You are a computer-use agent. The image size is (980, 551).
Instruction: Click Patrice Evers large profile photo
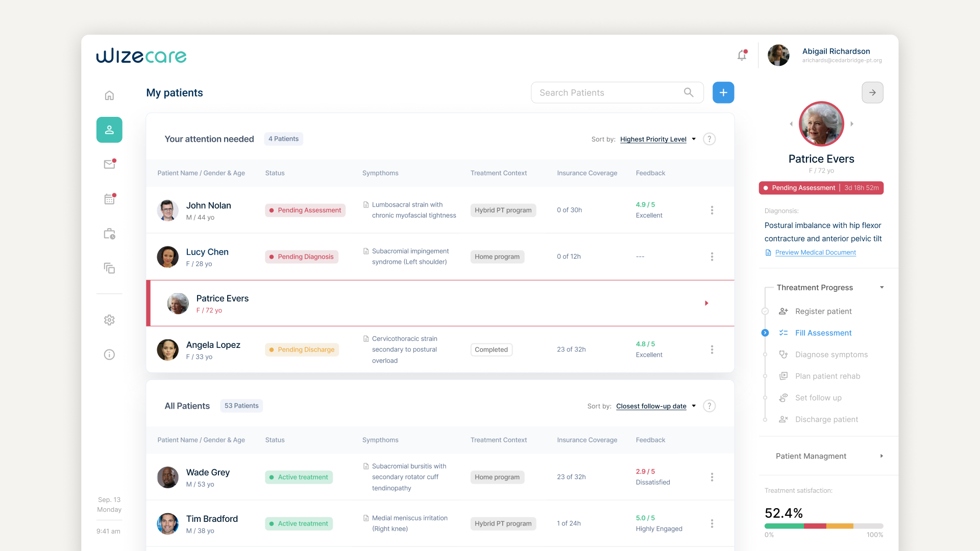pos(821,124)
